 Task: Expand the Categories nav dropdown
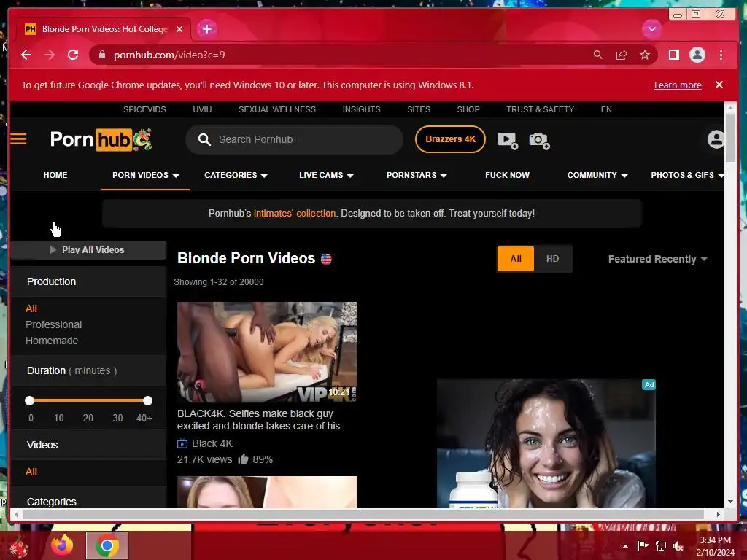(236, 175)
